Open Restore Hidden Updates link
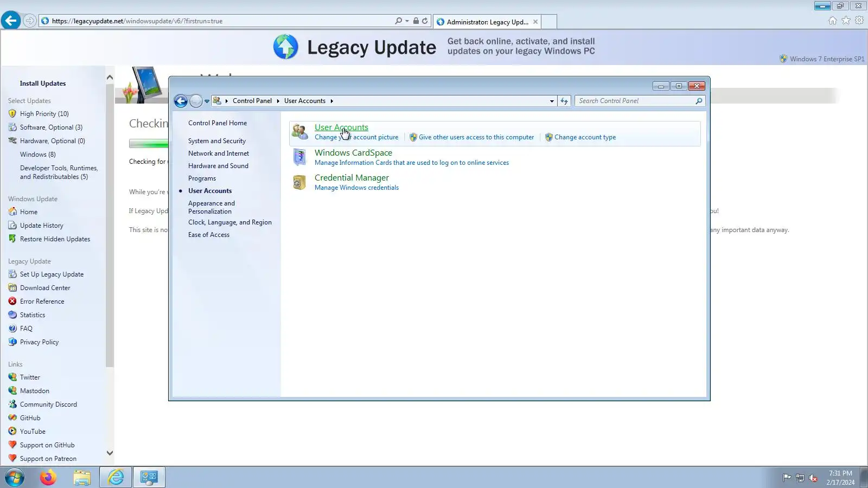868x488 pixels. [55, 239]
